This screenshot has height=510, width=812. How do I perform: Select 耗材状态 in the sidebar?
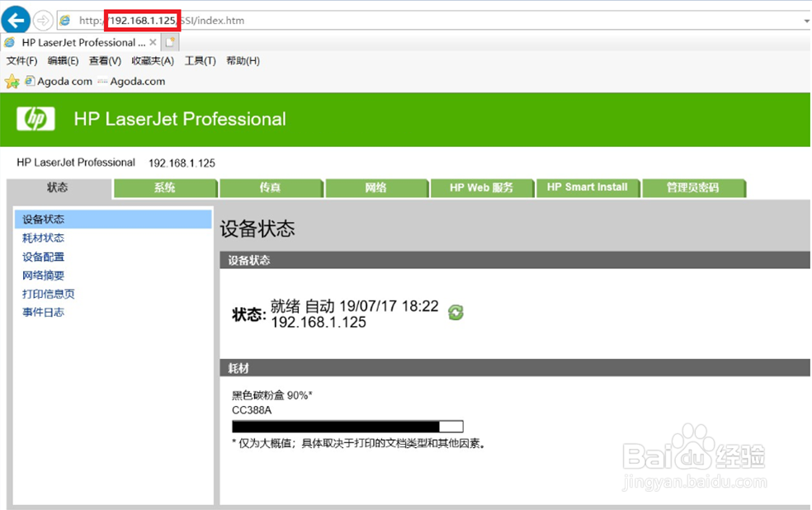[x=43, y=238]
